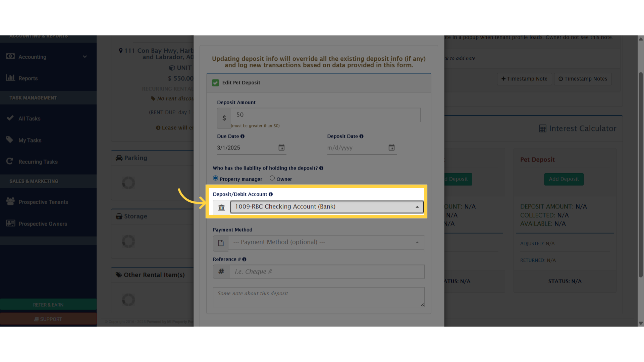Click the map pin icon by address
This screenshot has width=644, height=362.
coord(121,51)
